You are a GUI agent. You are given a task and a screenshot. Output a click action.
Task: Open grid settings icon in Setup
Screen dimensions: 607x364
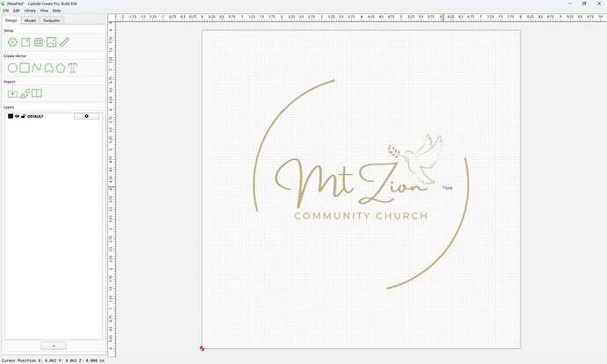(x=39, y=42)
